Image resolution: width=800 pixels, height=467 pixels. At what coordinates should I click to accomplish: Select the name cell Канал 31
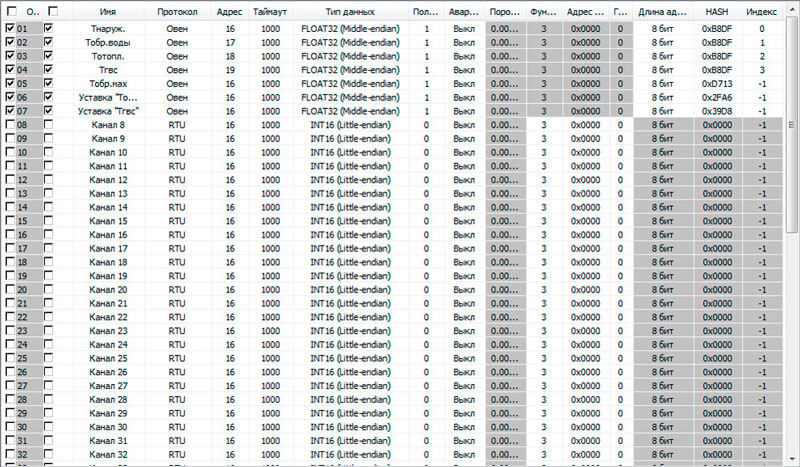coord(108,440)
